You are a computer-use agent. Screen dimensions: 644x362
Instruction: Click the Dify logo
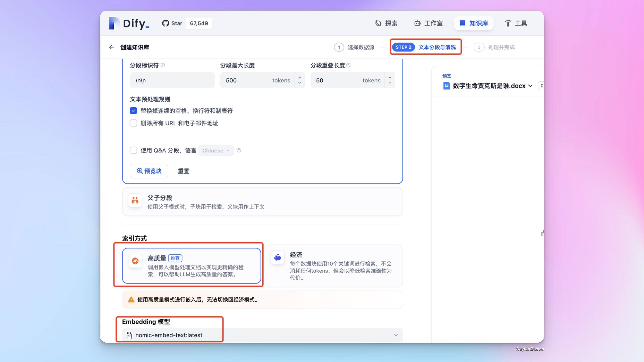pyautogui.click(x=129, y=23)
